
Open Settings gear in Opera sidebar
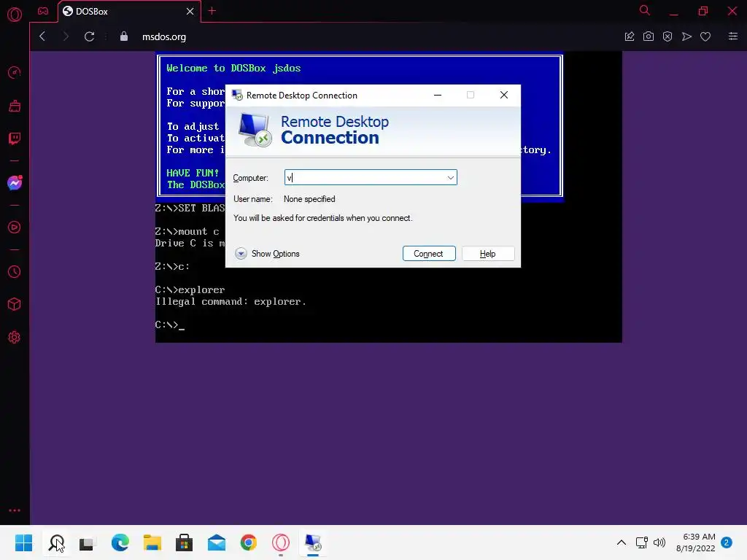coord(15,337)
